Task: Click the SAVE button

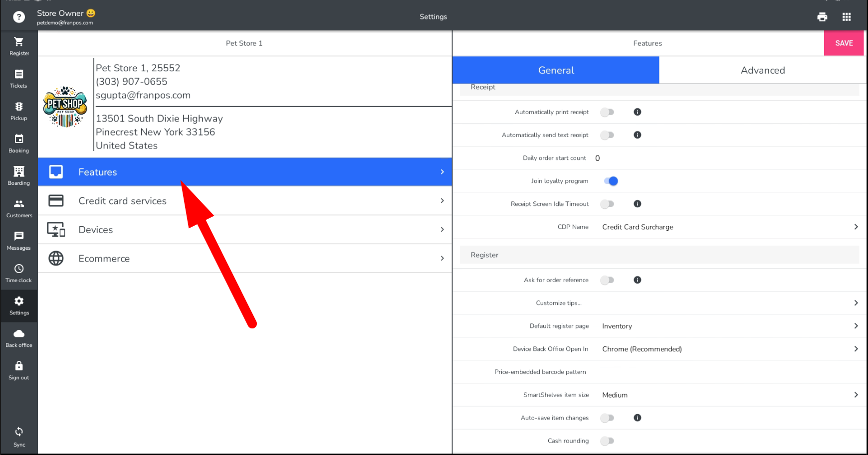Action: coord(844,43)
